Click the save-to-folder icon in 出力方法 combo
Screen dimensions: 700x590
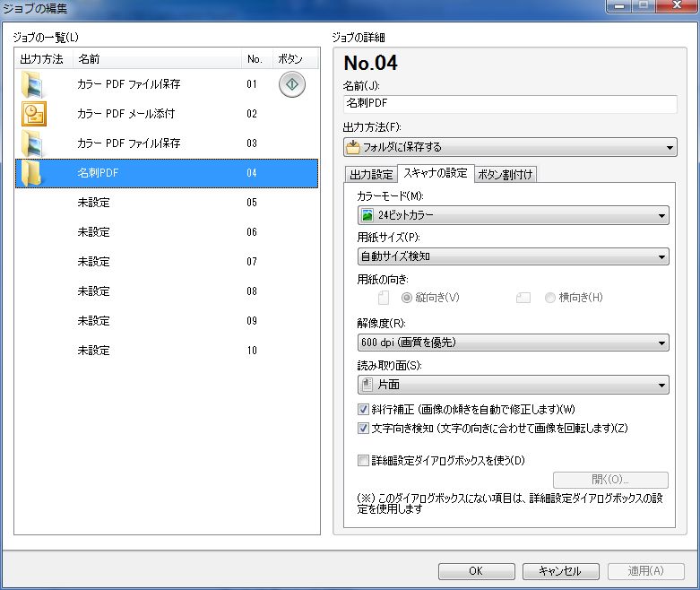tap(353, 147)
